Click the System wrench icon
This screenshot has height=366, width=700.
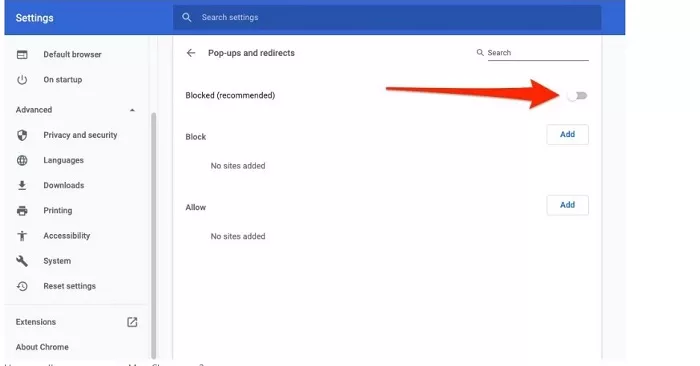(22, 261)
